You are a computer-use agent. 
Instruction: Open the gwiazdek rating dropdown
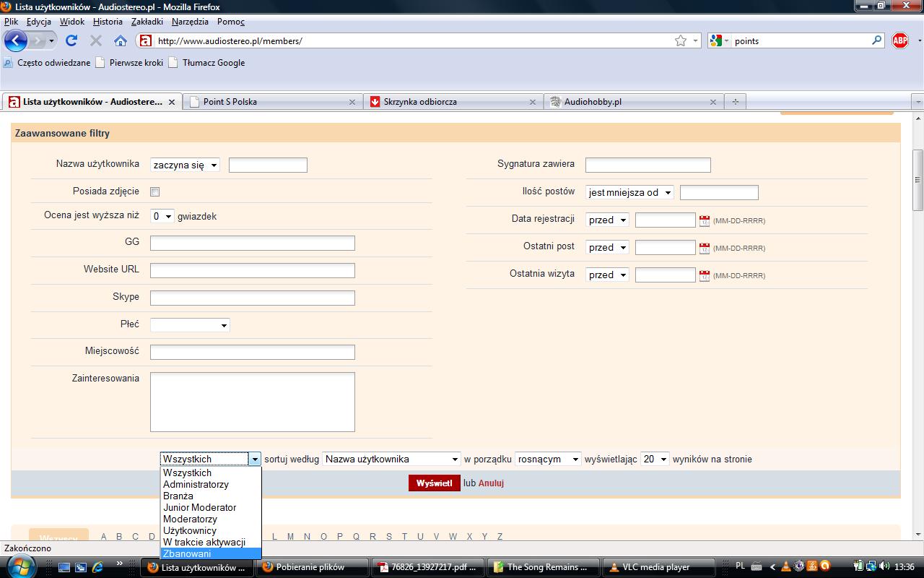click(x=162, y=216)
